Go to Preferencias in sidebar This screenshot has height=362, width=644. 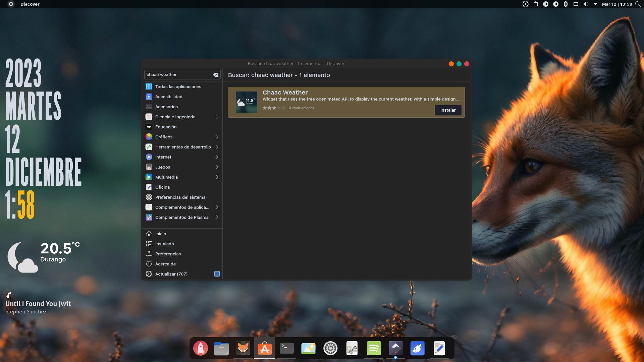point(168,254)
